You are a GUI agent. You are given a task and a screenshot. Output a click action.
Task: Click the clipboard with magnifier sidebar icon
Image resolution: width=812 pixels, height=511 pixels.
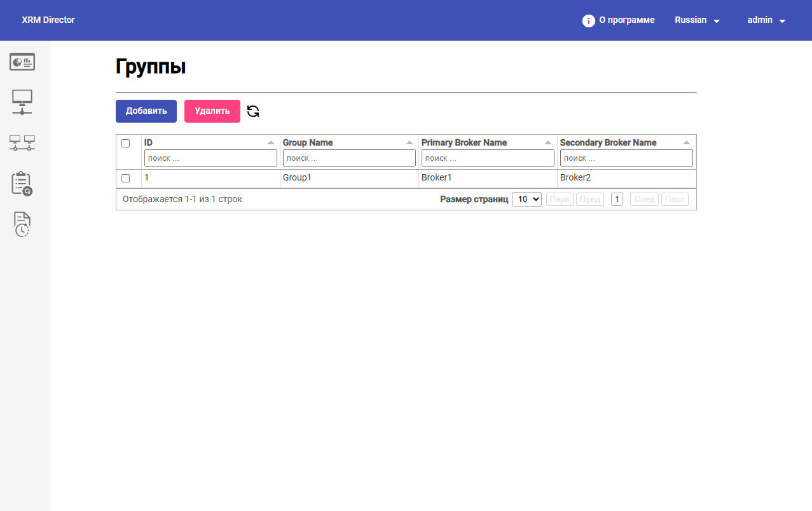coord(22,183)
